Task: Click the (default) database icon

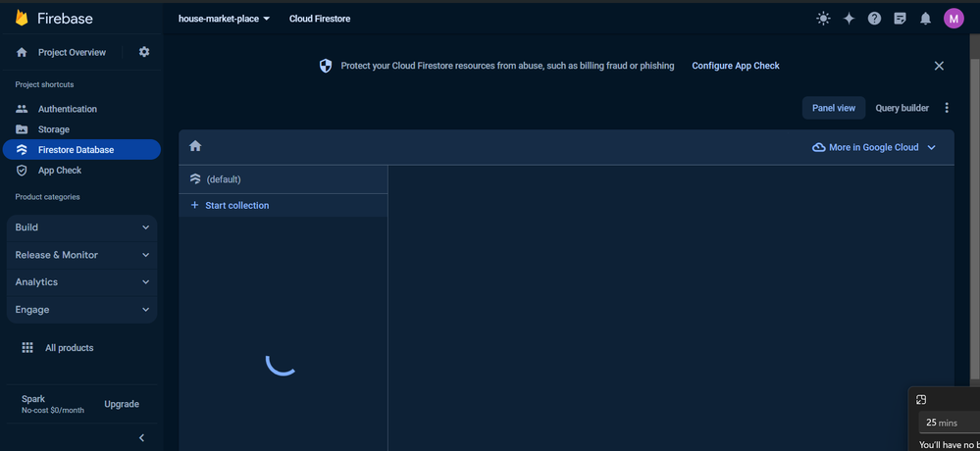Action: (x=195, y=179)
